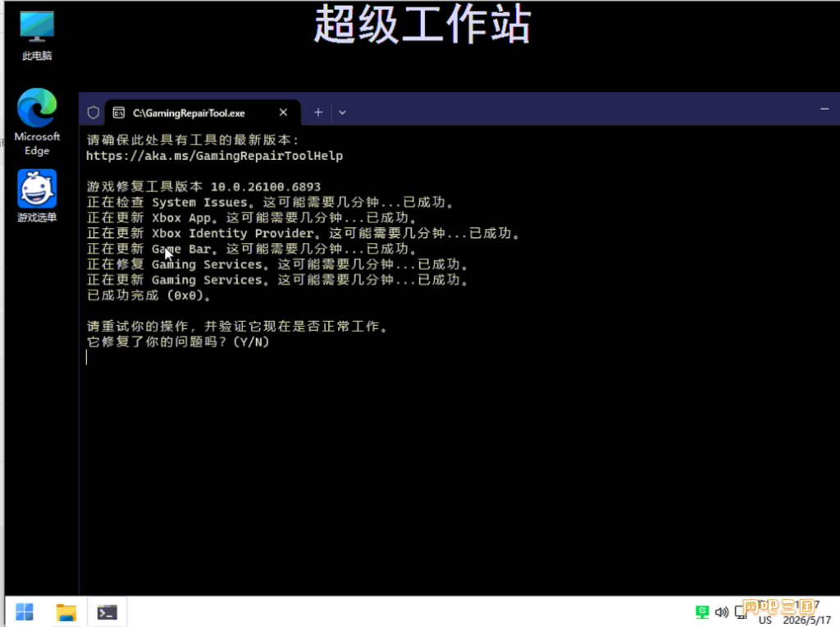Image resolution: width=840 pixels, height=627 pixels.
Task: Click the line 正在更新 Xbox App
Action: pos(252,217)
